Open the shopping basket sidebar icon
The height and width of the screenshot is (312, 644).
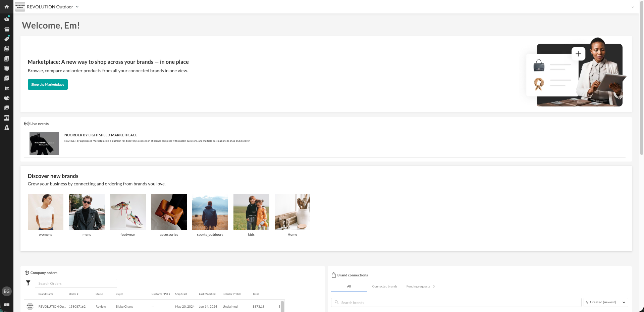[x=7, y=19]
